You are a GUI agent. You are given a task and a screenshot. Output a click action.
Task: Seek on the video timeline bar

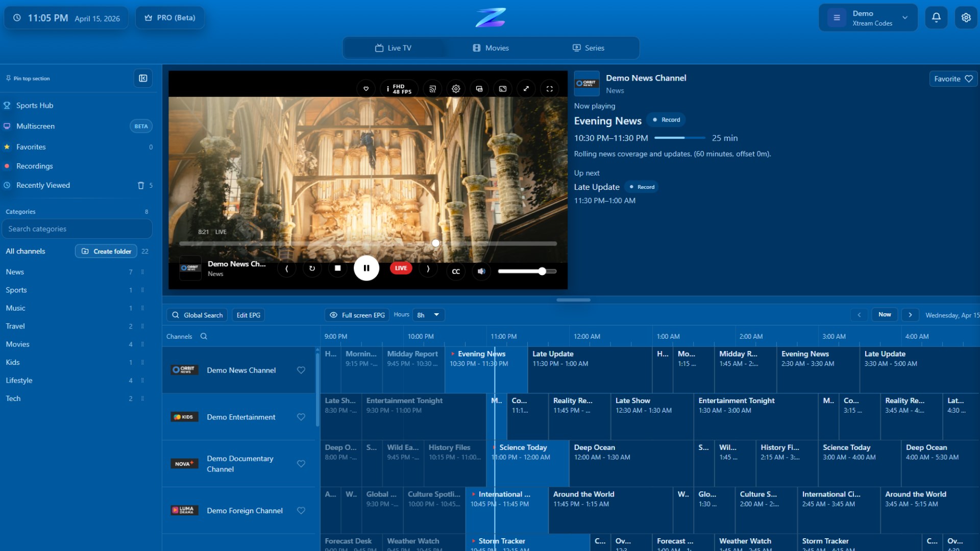click(x=368, y=243)
